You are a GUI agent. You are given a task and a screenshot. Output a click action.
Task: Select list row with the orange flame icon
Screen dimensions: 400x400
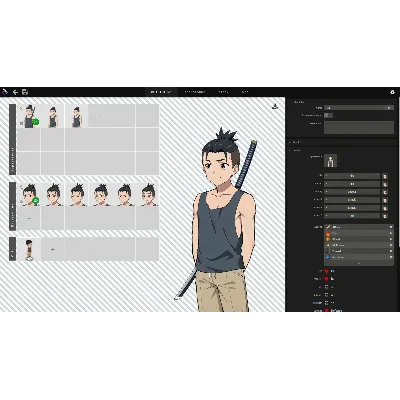pos(359,233)
